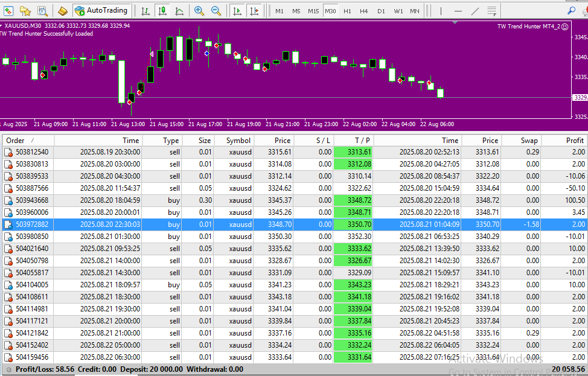
Task: Switch chart to line chart mode
Action: click(x=179, y=11)
